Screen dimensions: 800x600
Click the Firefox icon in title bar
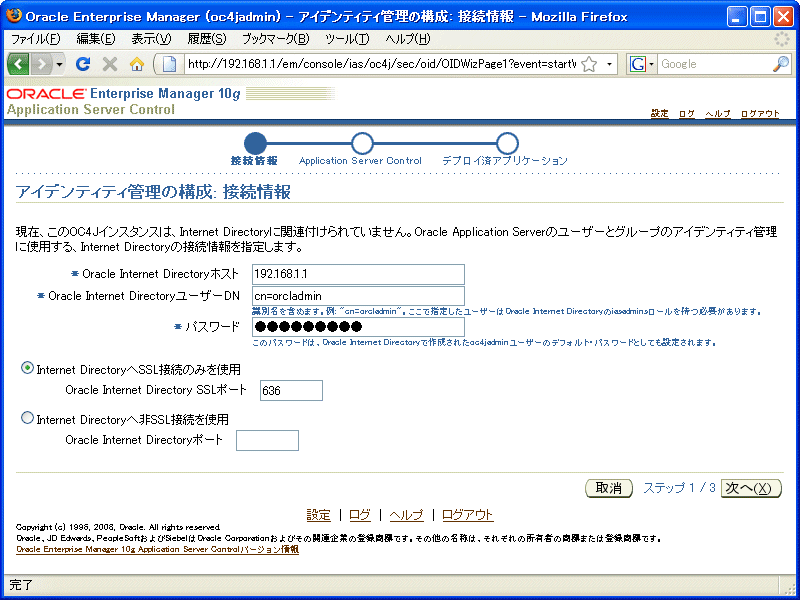pos(14,16)
